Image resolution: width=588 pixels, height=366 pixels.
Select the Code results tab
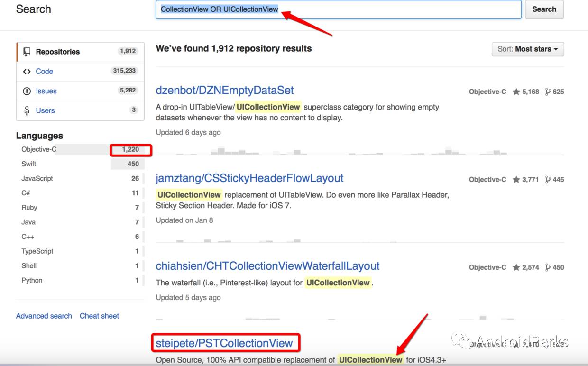pyautogui.click(x=80, y=71)
